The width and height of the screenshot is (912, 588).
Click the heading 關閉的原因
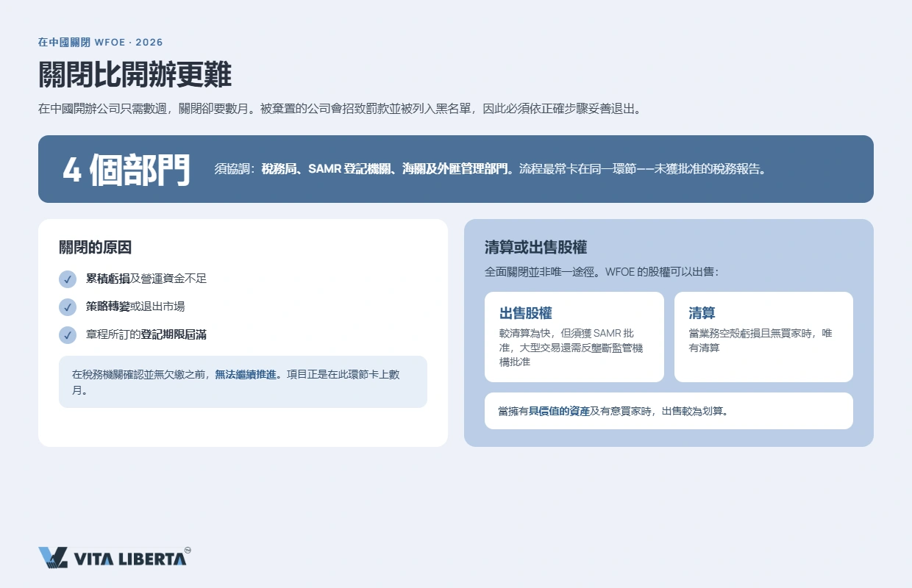click(x=95, y=248)
